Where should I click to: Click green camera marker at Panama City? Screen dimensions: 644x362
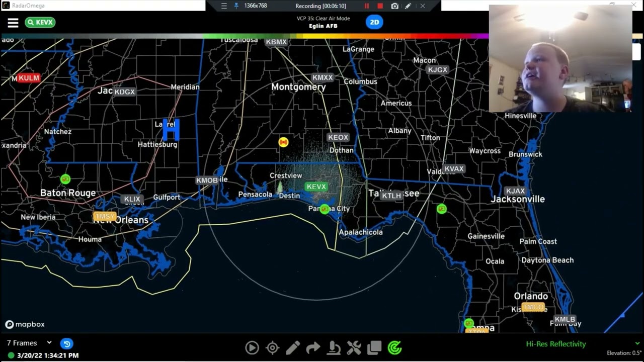(x=325, y=209)
